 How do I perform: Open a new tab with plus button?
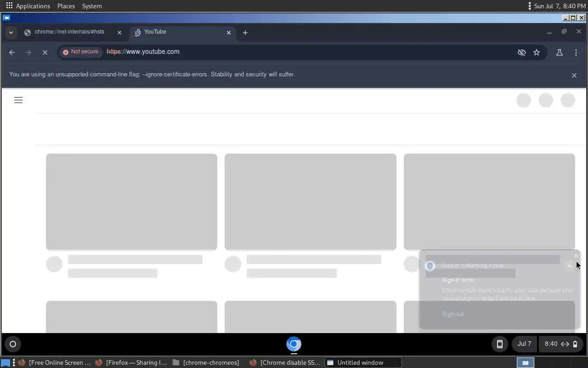point(245,33)
